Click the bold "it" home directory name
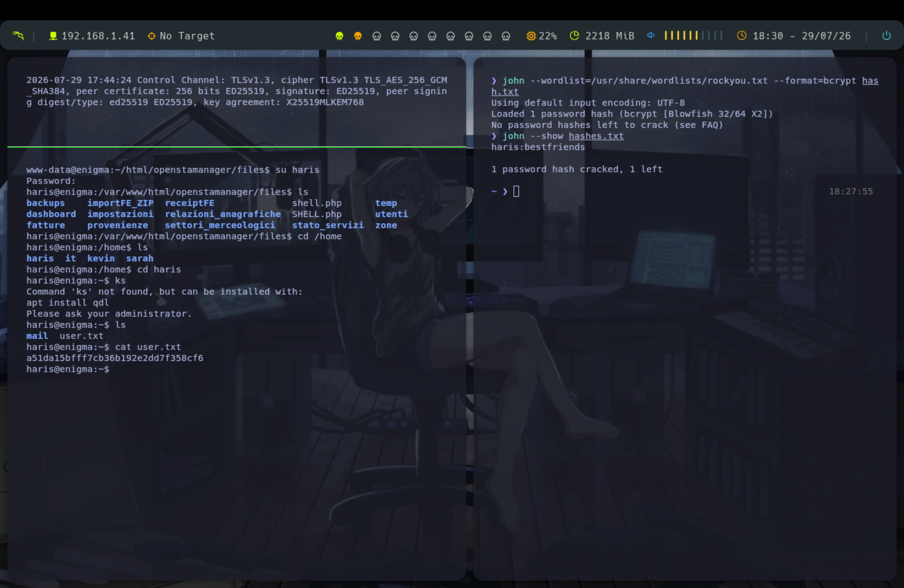 71,258
